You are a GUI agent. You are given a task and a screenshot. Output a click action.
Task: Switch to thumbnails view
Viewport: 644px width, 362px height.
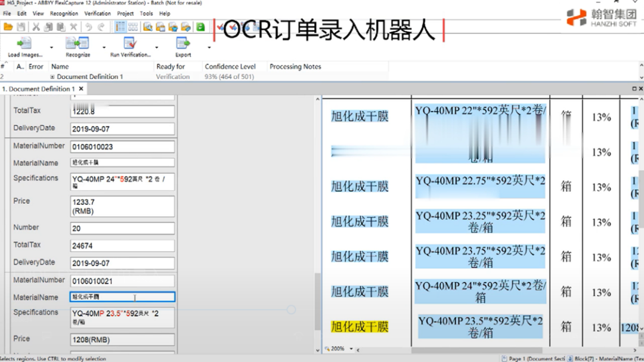click(132, 27)
